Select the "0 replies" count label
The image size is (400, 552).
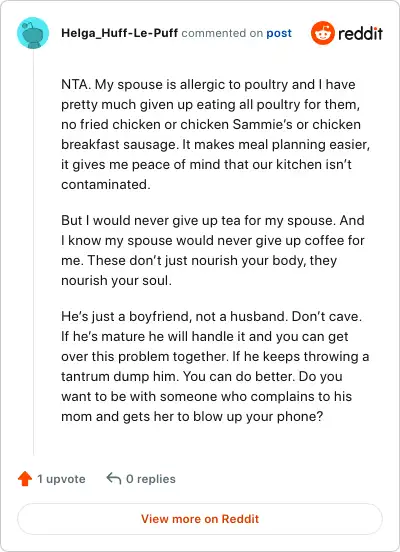pyautogui.click(x=151, y=479)
